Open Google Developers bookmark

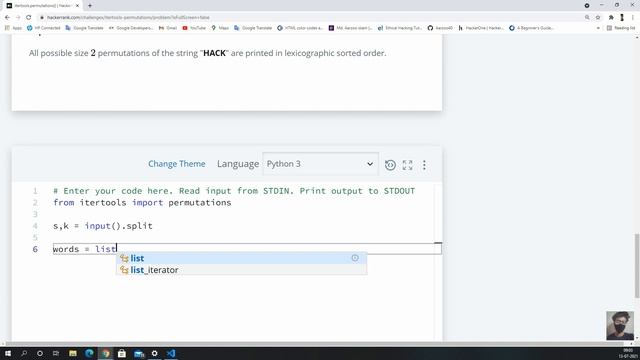131,28
